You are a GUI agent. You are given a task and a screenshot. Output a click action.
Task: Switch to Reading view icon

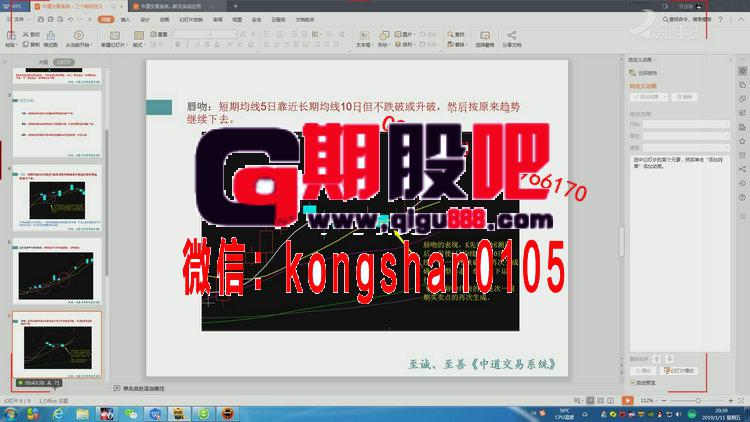tap(610, 400)
